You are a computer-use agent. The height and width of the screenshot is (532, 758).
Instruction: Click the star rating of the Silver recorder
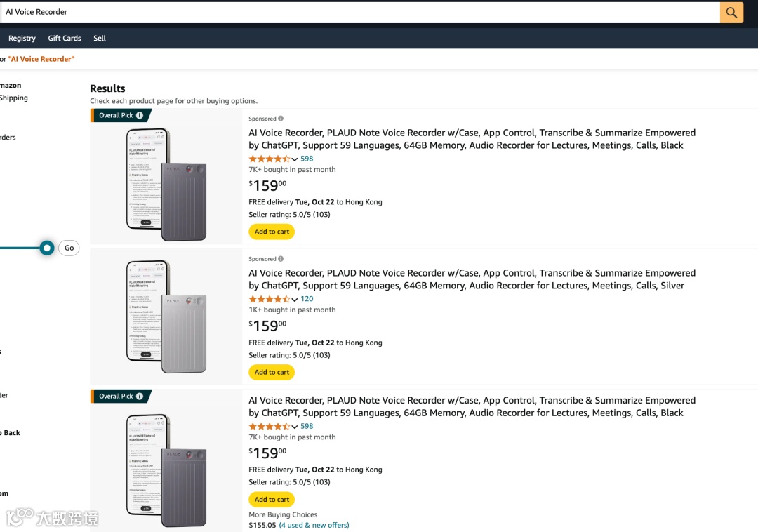[270, 300]
